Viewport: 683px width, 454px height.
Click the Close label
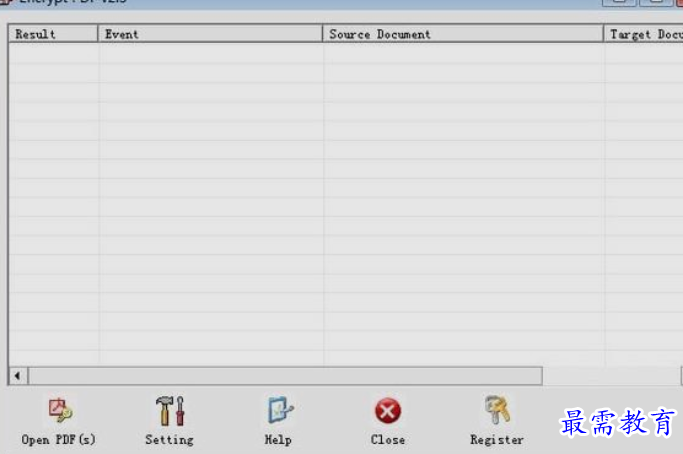click(388, 440)
